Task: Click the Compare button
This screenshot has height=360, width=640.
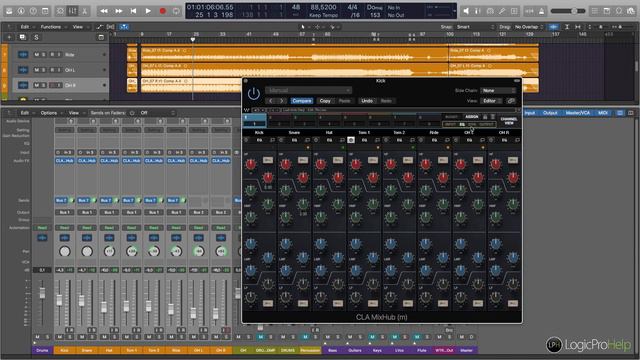Action: [302, 101]
